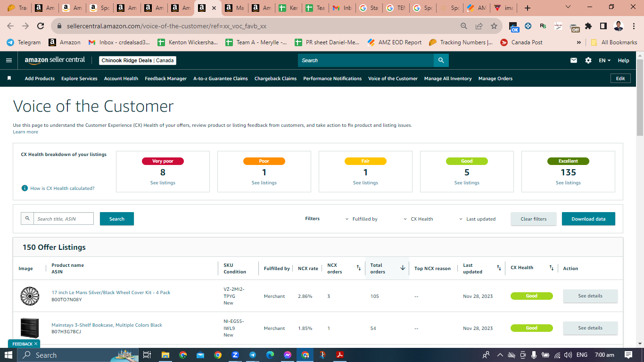Image resolution: width=644 pixels, height=362 pixels.
Task: Open Telegram app on the taskbar
Action: coord(252,355)
